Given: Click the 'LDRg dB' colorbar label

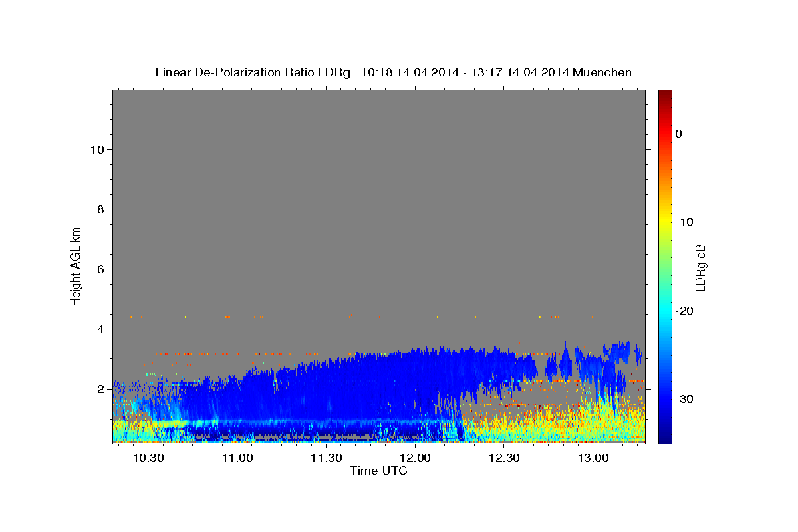Looking at the screenshot, I should pyautogui.click(x=700, y=268).
